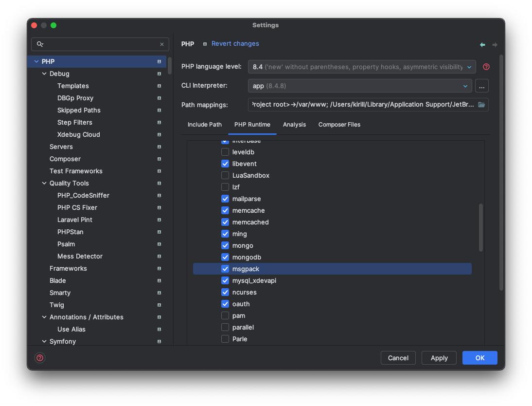Viewport: 532px width, 406px height.
Task: Click the project icon on the Quality Tools row
Action: (x=159, y=183)
